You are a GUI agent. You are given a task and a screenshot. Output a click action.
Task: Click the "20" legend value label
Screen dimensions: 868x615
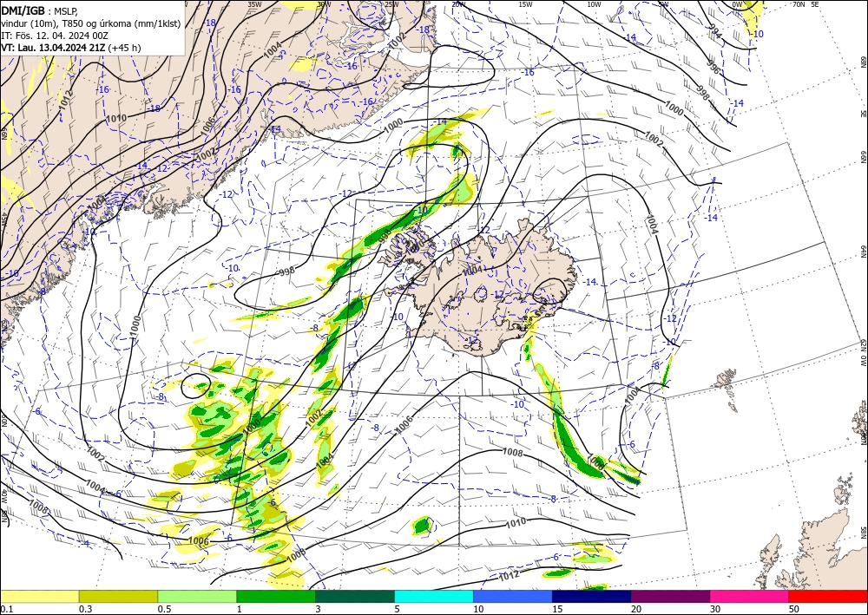click(636, 609)
